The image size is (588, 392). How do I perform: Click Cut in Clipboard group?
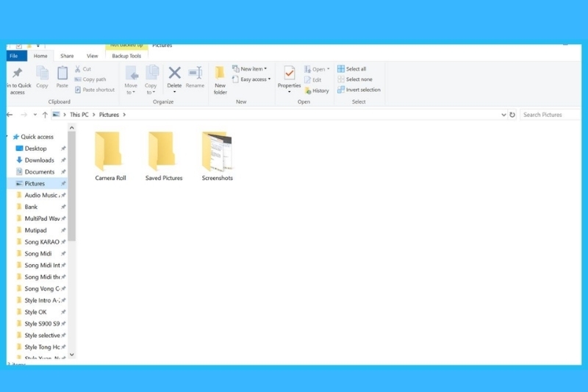pos(83,69)
